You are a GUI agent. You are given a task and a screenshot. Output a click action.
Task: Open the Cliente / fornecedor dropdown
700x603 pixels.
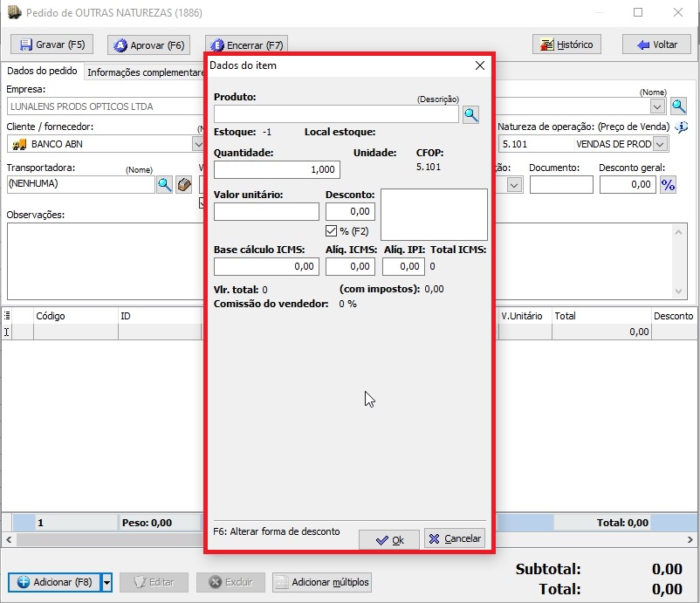(x=198, y=144)
